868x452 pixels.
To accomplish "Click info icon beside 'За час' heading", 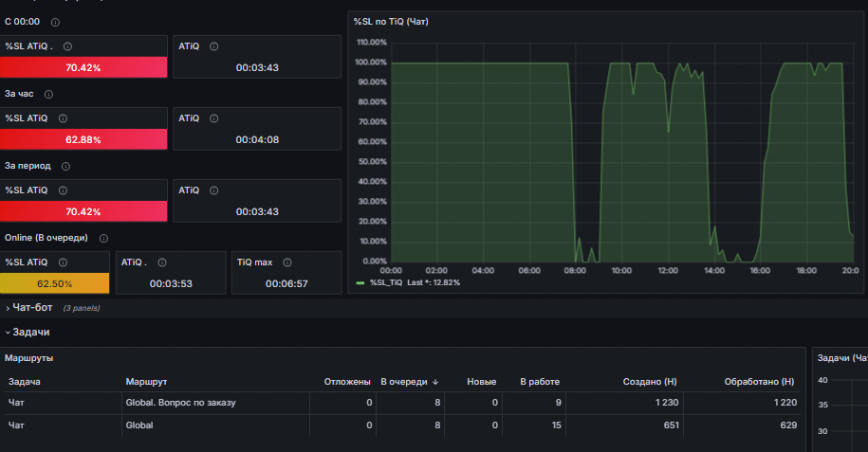I will coord(48,94).
